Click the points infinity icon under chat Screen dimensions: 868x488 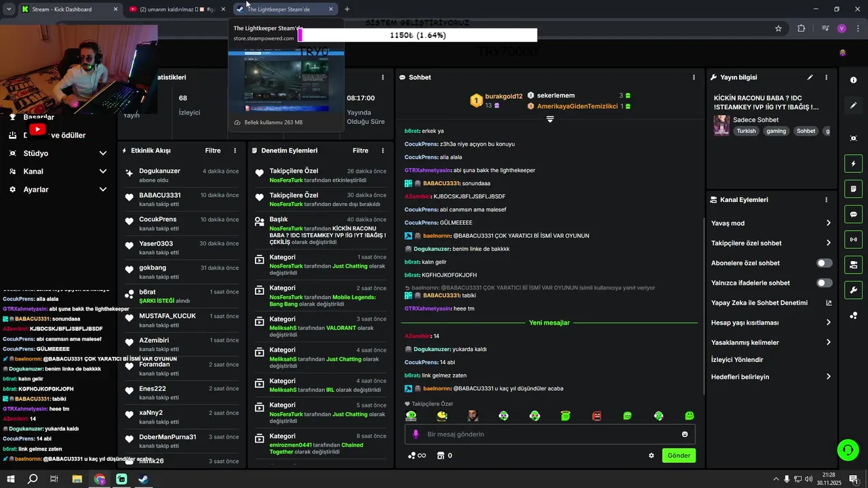point(416,455)
